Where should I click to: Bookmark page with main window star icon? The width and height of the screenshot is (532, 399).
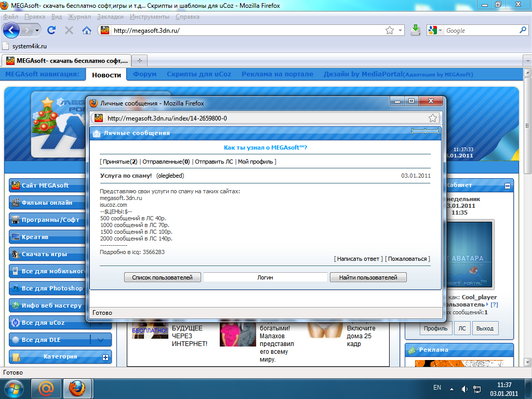[390, 31]
